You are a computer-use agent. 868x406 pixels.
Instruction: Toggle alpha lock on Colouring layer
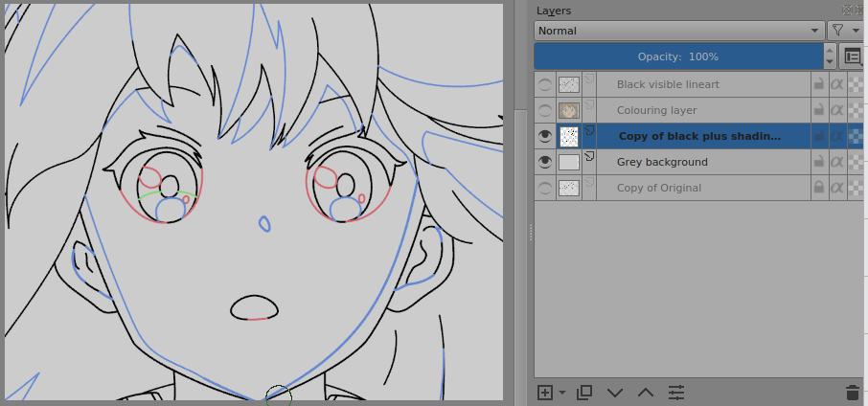(x=857, y=111)
